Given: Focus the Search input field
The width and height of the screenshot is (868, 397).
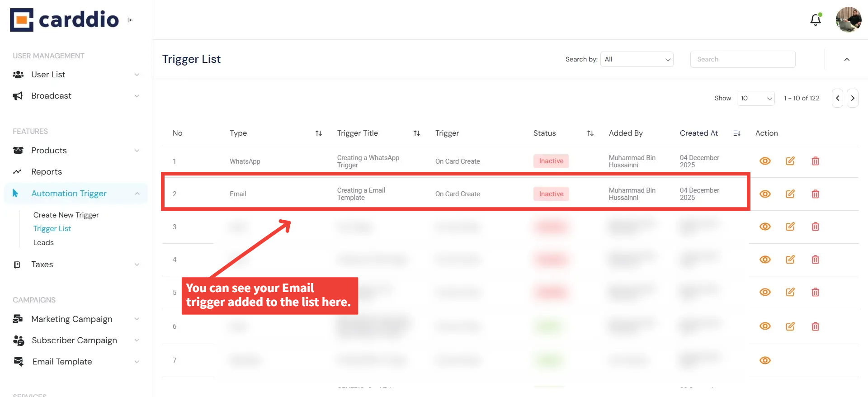Looking at the screenshot, I should click(x=743, y=59).
